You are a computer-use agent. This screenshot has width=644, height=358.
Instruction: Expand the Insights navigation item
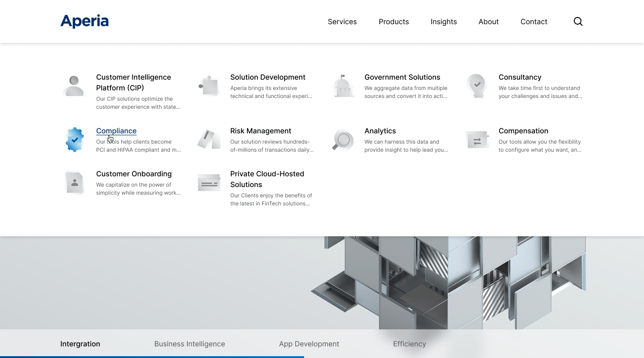444,21
